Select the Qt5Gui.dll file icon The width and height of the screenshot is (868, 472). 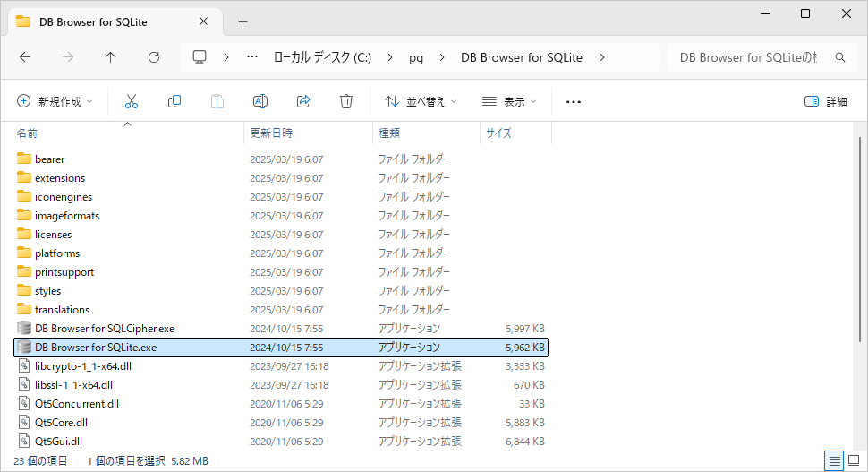coord(24,442)
